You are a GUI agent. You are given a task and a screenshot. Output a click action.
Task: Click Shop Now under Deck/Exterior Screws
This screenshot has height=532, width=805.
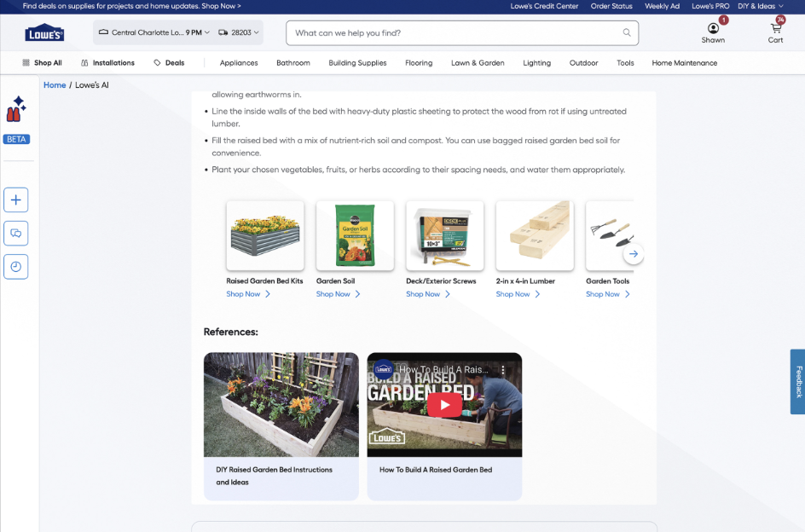click(x=428, y=294)
